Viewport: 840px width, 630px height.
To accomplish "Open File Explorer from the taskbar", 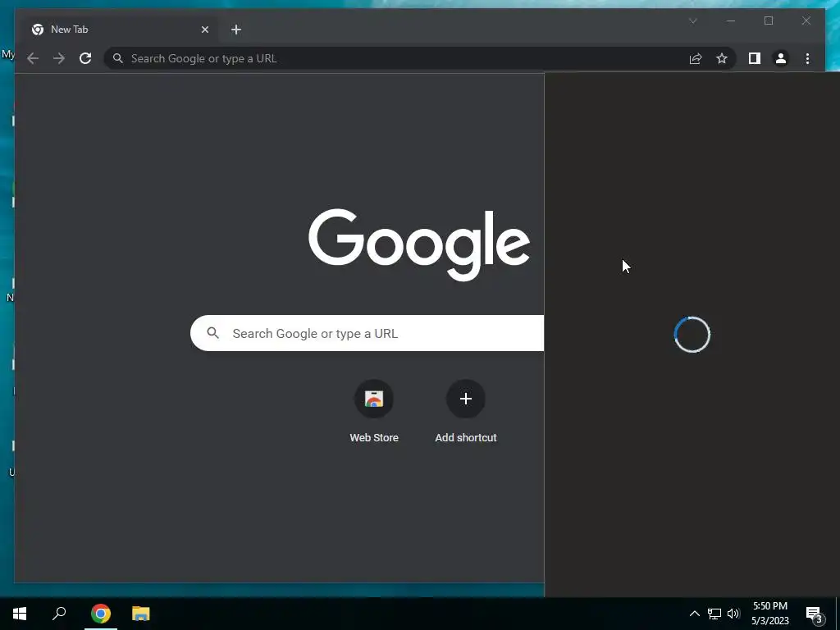I will coord(141,614).
